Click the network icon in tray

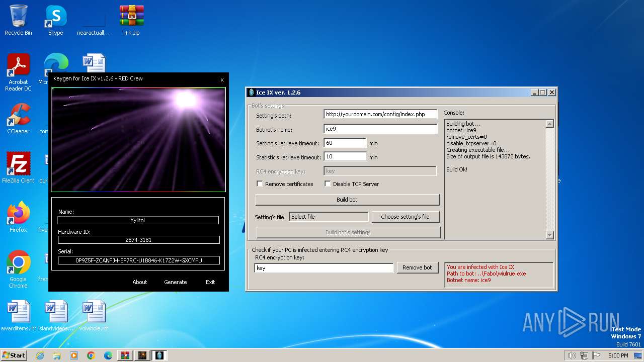584,355
